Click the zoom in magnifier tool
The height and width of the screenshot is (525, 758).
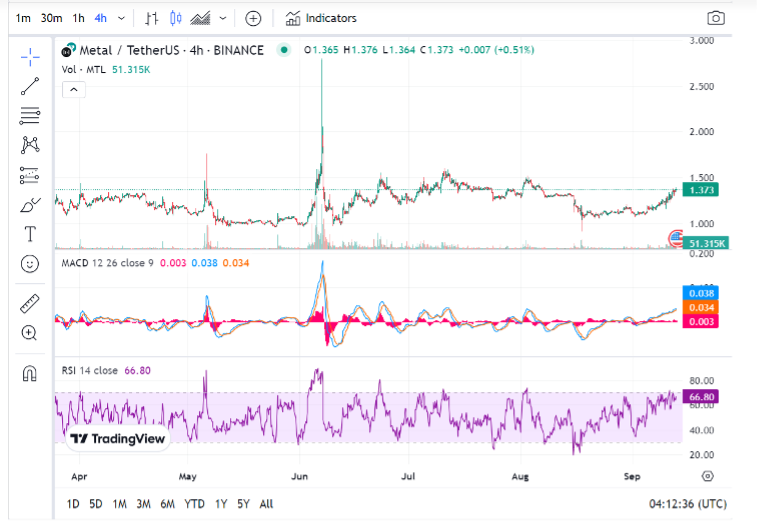click(x=30, y=333)
